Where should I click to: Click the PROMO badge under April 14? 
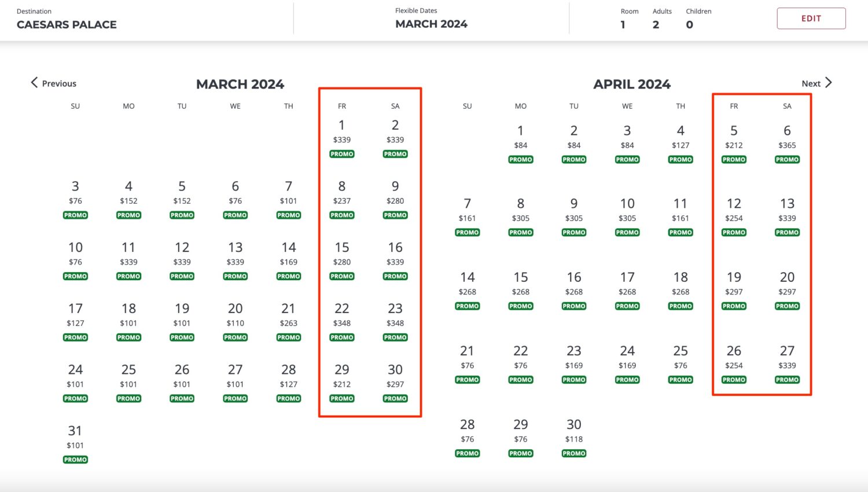pyautogui.click(x=467, y=306)
